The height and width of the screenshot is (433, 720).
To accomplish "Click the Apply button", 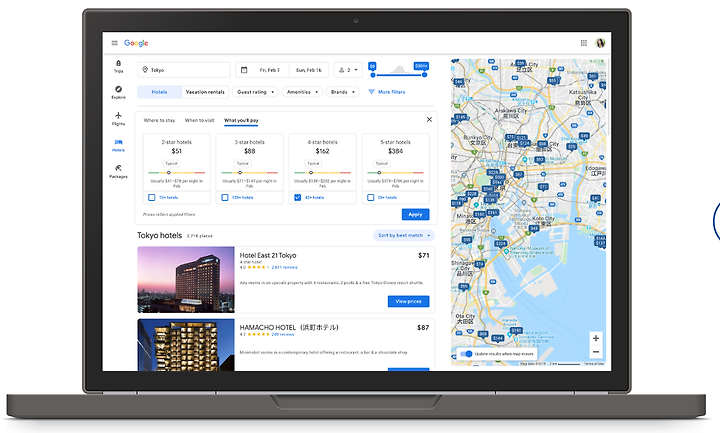I will 416,214.
